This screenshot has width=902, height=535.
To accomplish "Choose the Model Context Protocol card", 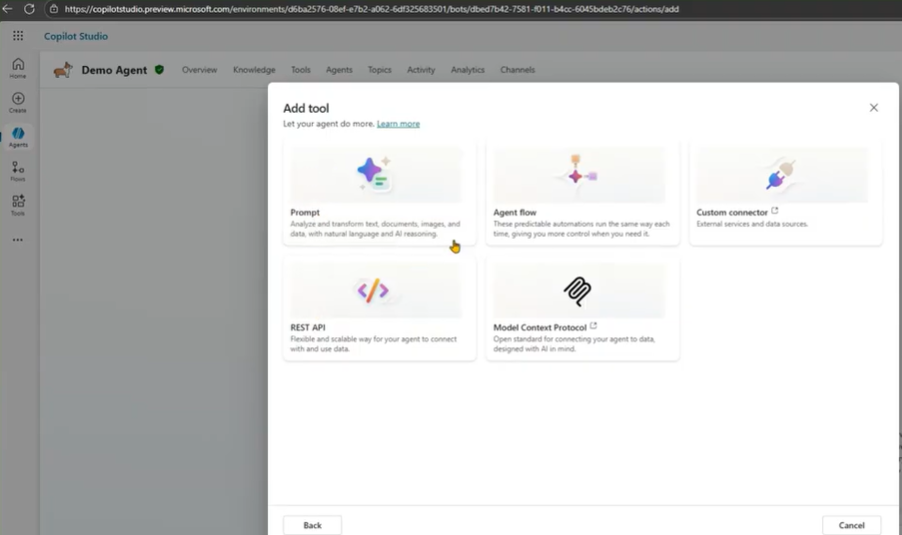I will (x=582, y=309).
